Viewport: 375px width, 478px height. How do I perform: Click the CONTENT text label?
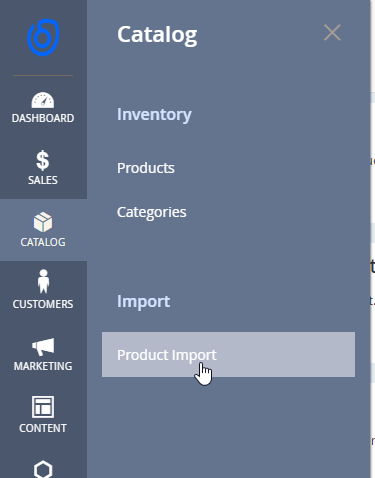[x=43, y=428]
